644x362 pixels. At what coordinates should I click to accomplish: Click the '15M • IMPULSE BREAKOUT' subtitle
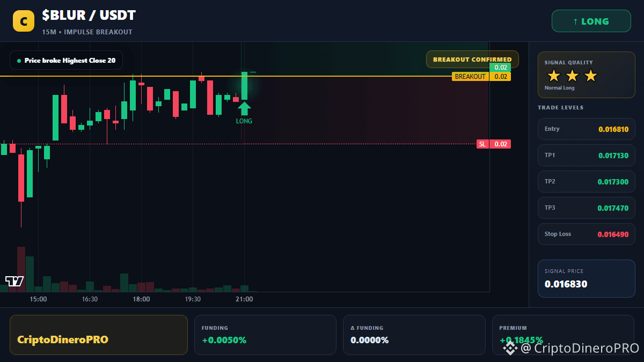coord(87,32)
